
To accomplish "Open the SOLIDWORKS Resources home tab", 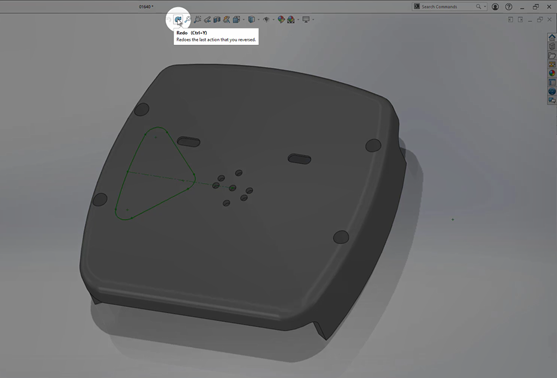I will 552,36.
